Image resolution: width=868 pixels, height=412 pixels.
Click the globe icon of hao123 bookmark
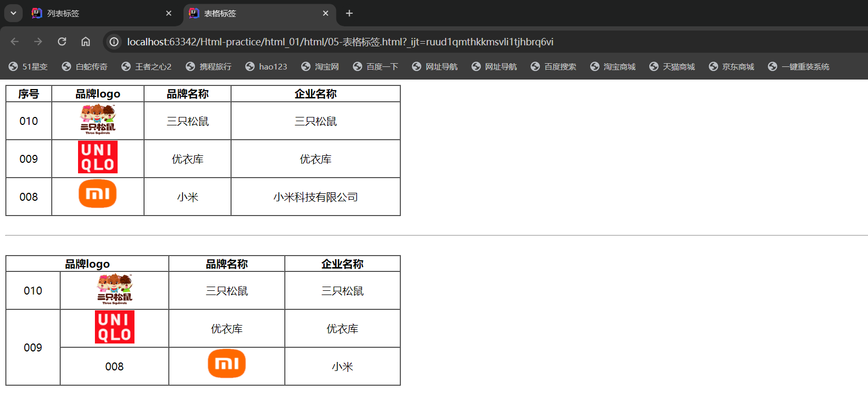coord(250,66)
